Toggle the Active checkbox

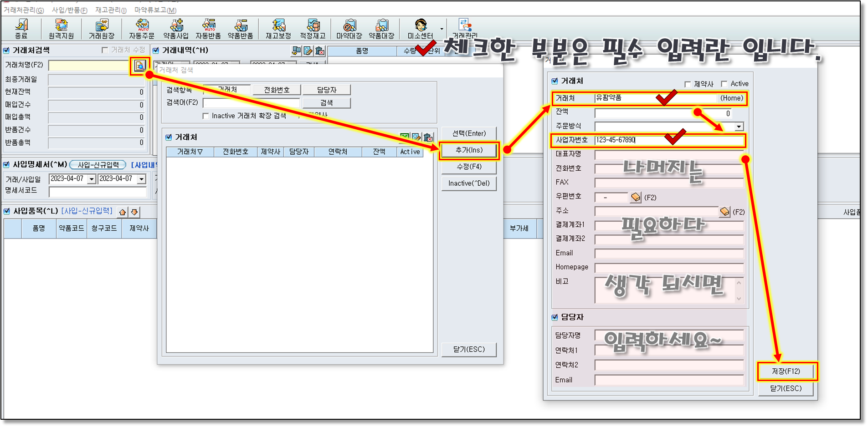(724, 84)
